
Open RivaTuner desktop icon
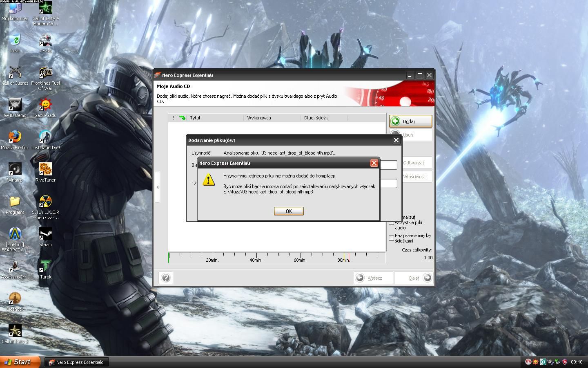pyautogui.click(x=45, y=169)
